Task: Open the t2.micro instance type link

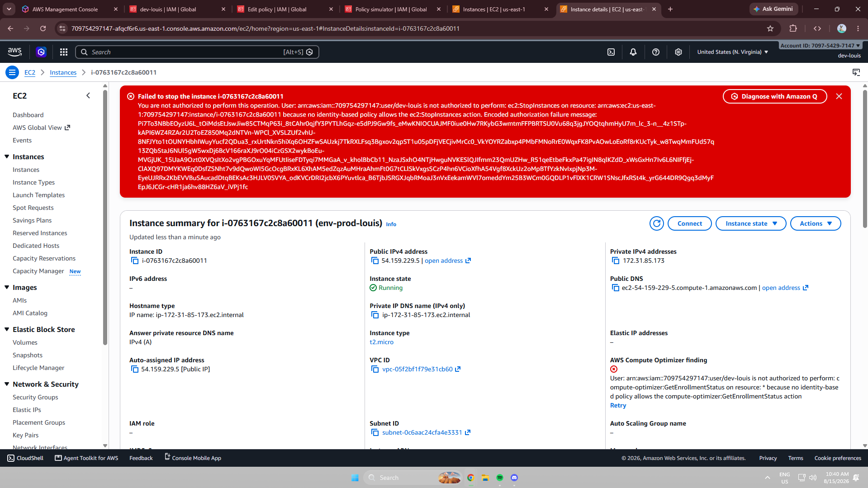Action: click(381, 342)
